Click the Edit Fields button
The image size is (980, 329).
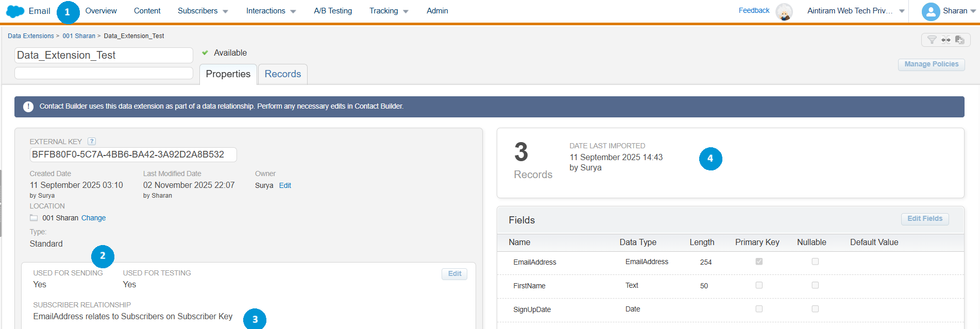point(925,219)
